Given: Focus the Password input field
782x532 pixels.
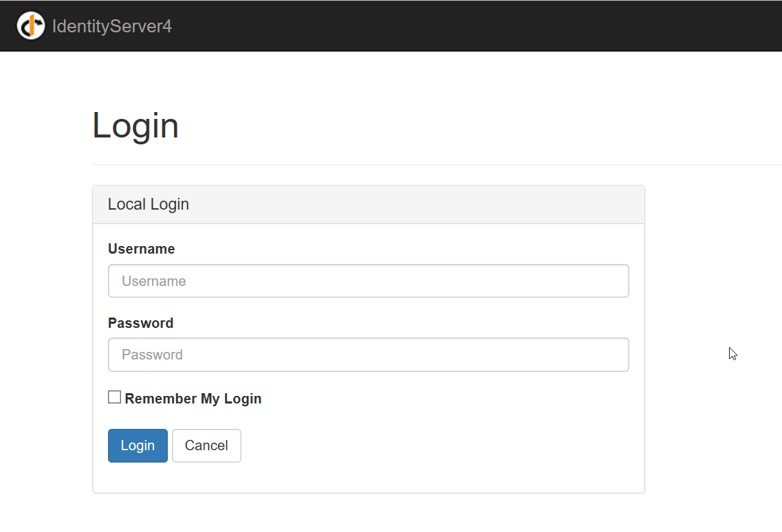Looking at the screenshot, I should click(x=368, y=355).
